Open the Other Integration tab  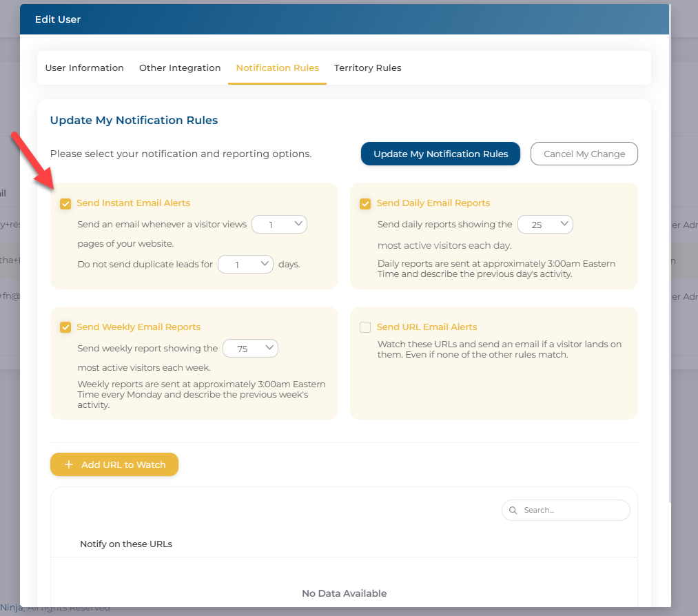coord(180,68)
